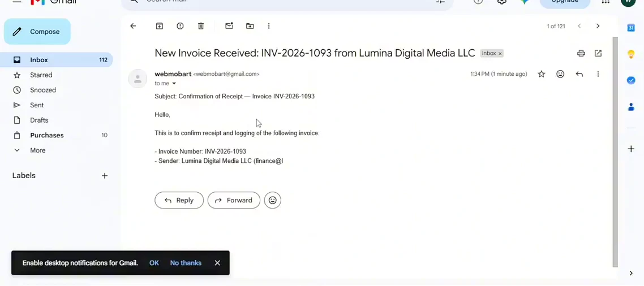Click the Reply button below message

tap(179, 200)
